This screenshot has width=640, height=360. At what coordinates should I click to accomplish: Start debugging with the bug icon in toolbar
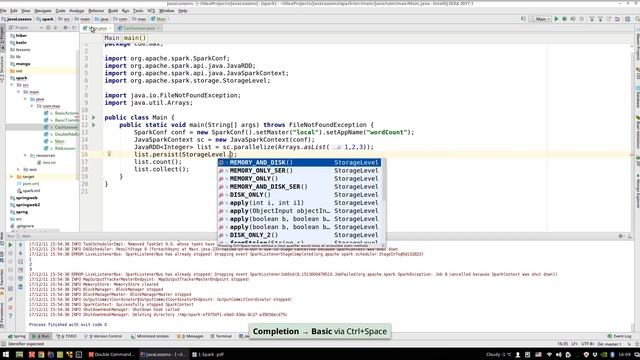564,19
